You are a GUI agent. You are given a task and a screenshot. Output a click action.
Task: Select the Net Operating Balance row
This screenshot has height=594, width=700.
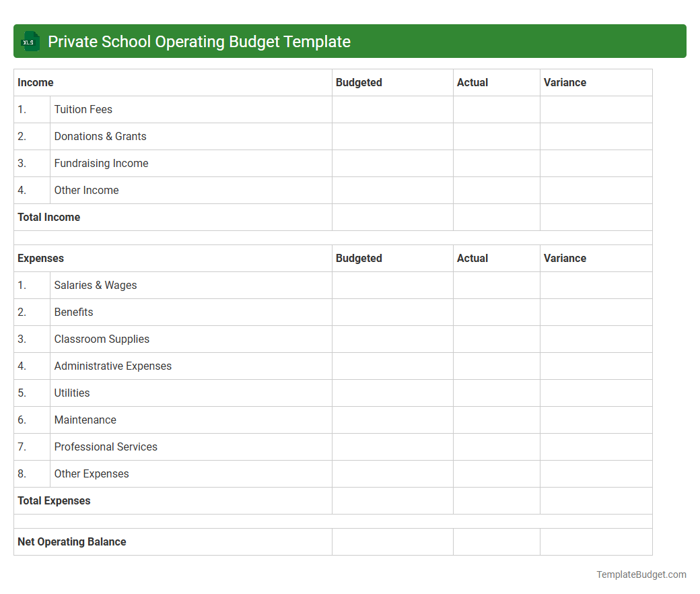click(71, 541)
